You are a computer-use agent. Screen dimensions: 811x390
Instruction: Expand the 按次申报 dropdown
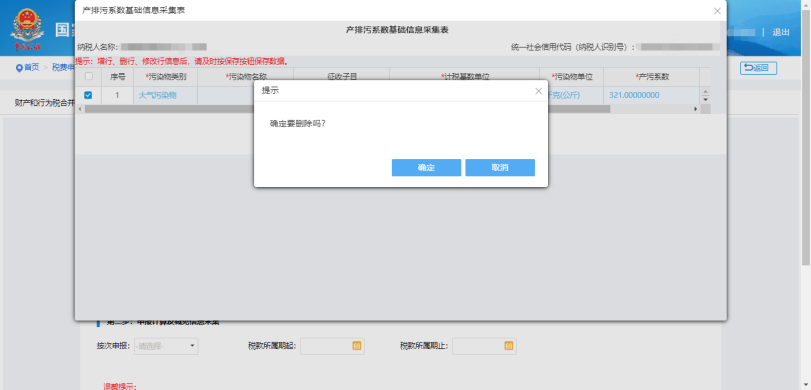pyautogui.click(x=166, y=346)
